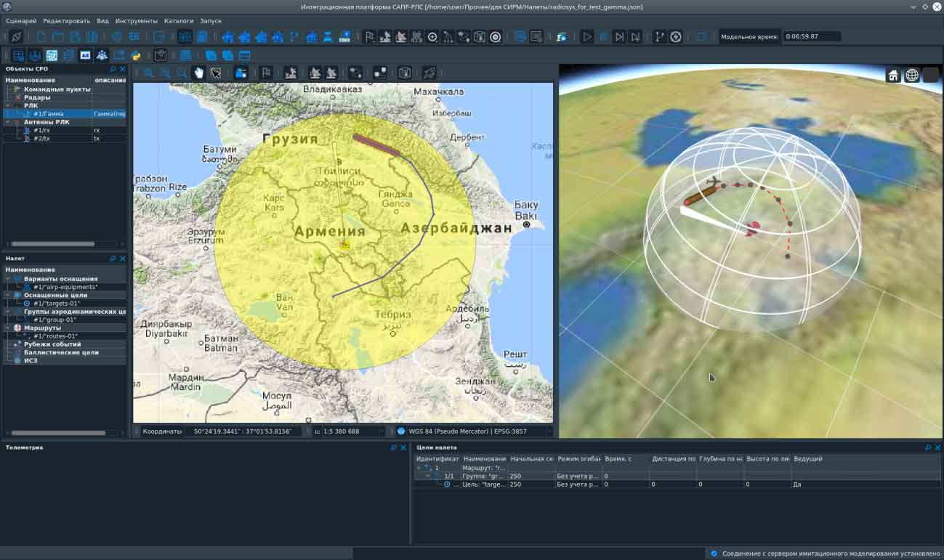The image size is (944, 560).
Task: Click the Python script icon
Action: pyautogui.click(x=135, y=55)
